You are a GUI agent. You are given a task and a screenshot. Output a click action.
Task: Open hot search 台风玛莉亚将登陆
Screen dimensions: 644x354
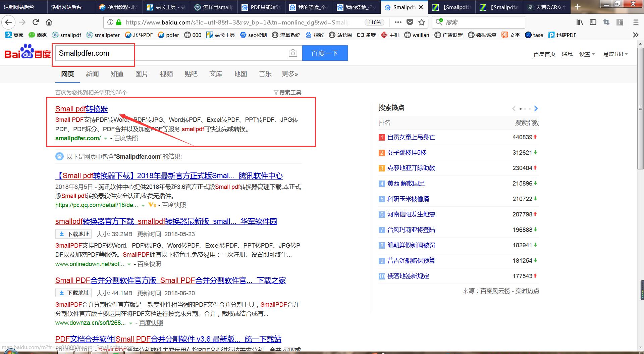coord(411,230)
